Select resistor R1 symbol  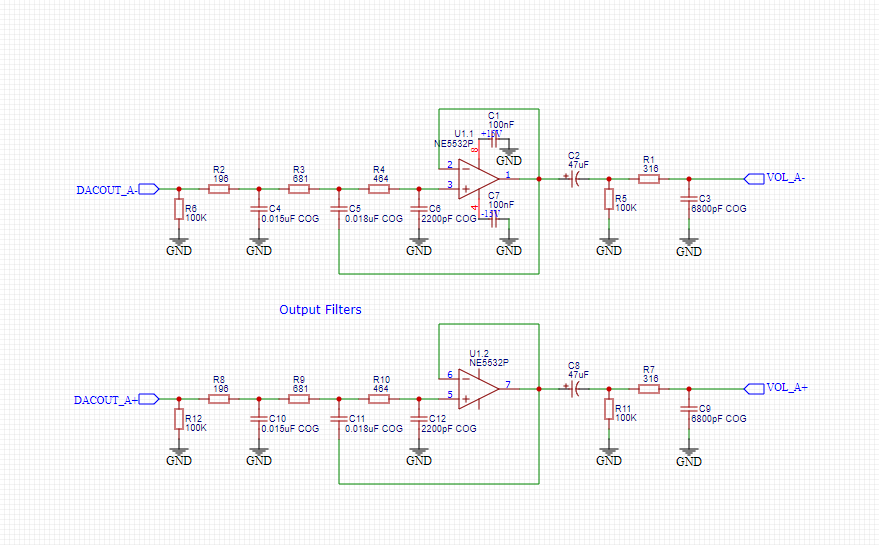tap(649, 179)
